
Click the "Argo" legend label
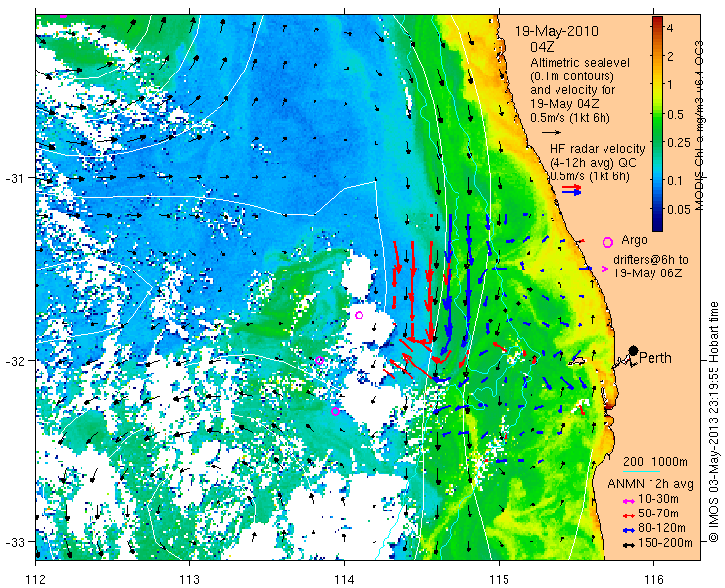click(x=634, y=240)
